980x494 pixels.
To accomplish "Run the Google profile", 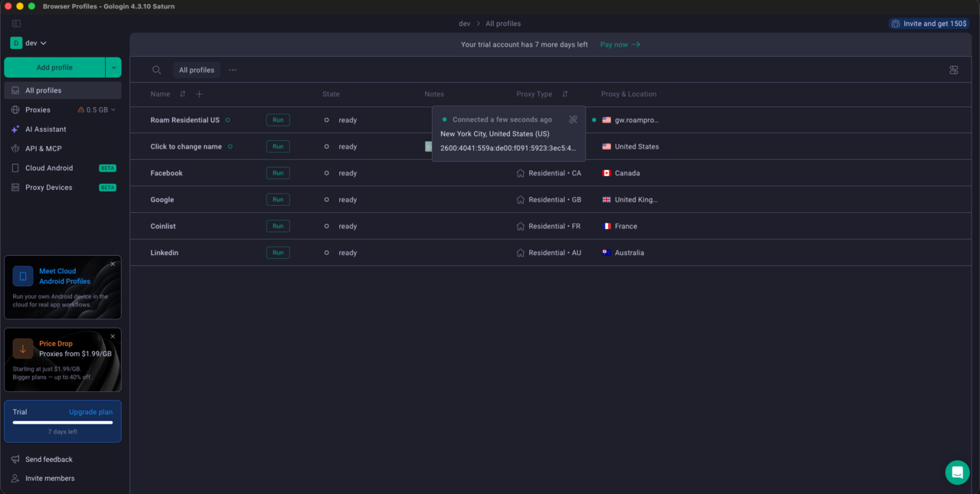I will point(278,199).
